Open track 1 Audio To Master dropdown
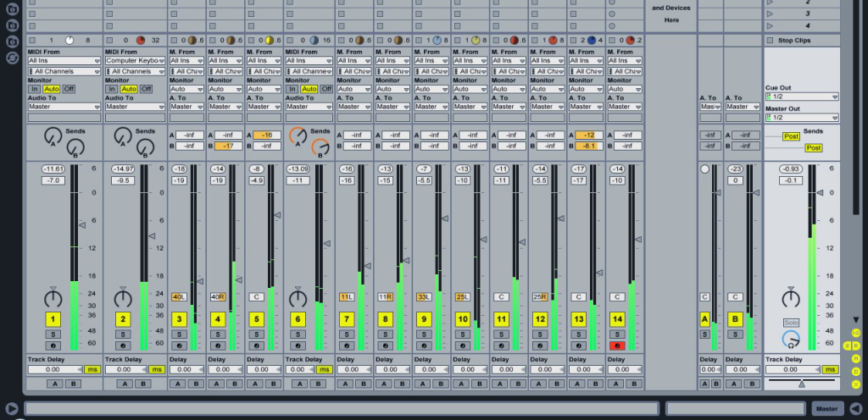Screen dimensions: 868x420 [x=64, y=107]
